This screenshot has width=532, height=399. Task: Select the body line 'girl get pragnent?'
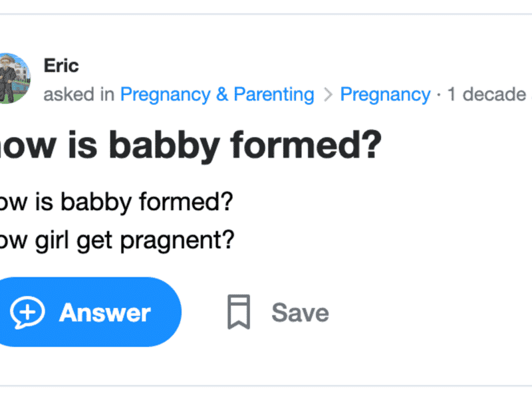click(x=134, y=241)
